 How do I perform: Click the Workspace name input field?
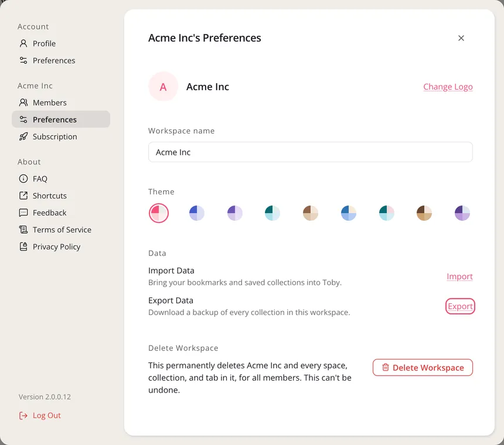click(310, 152)
